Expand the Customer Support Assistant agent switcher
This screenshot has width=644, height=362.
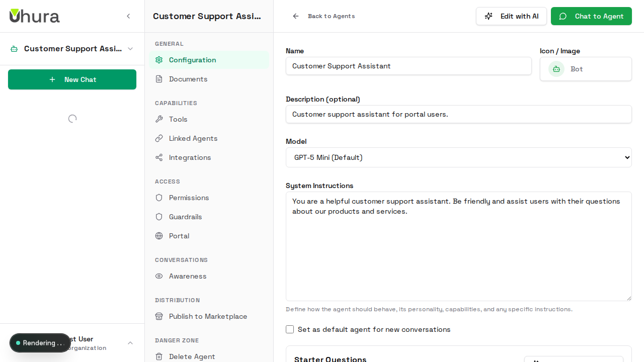pyautogui.click(x=130, y=49)
